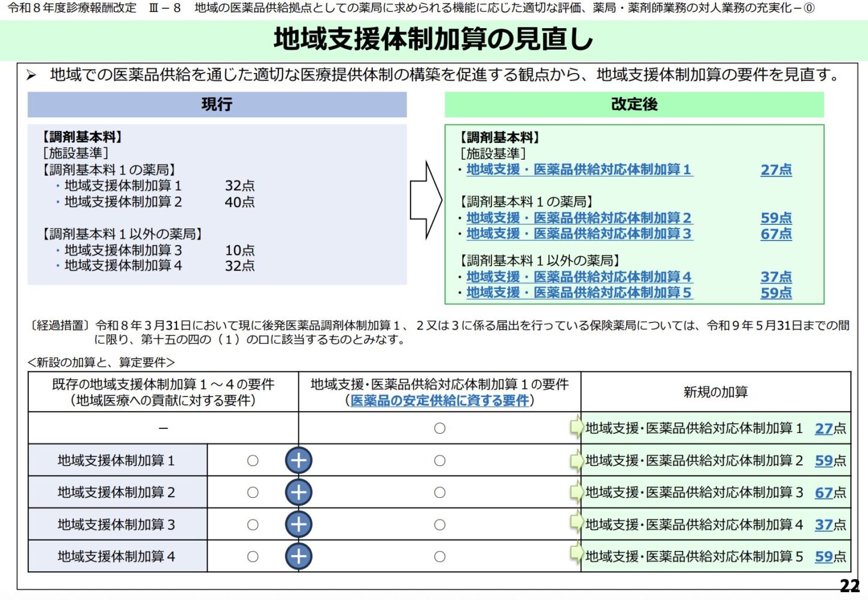Click the plus icon beside 地域支援体制加算4

(299, 556)
